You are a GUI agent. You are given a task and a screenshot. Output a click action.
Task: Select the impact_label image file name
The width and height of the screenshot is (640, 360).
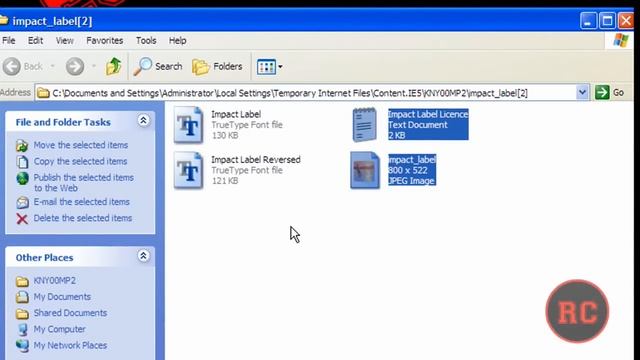coord(412,160)
